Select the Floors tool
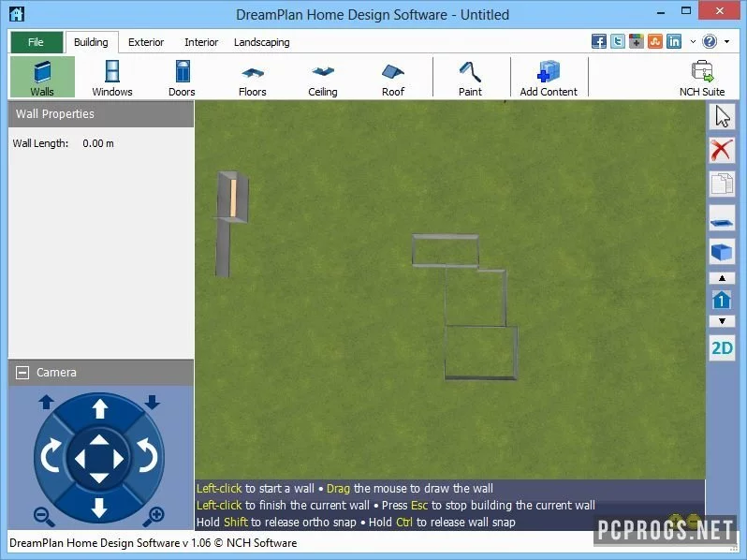Screen dimensions: 747x560 coord(253,77)
